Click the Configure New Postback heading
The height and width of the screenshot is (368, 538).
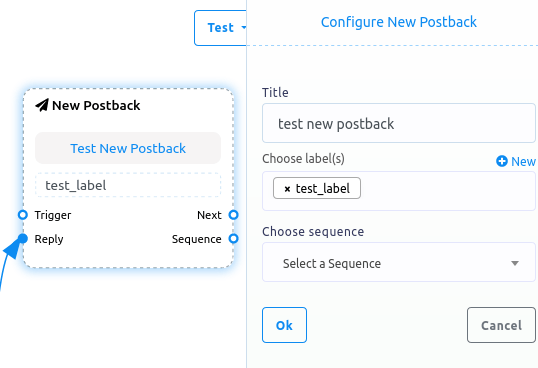pyautogui.click(x=399, y=22)
